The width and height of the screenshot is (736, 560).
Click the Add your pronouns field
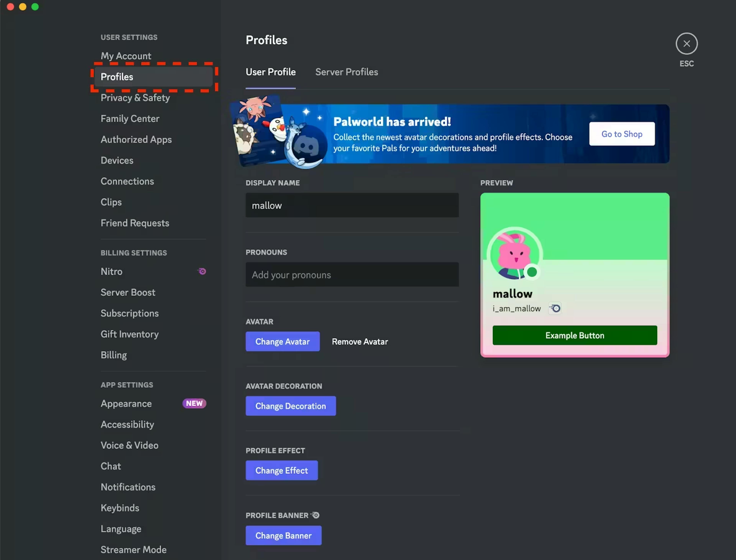(352, 275)
